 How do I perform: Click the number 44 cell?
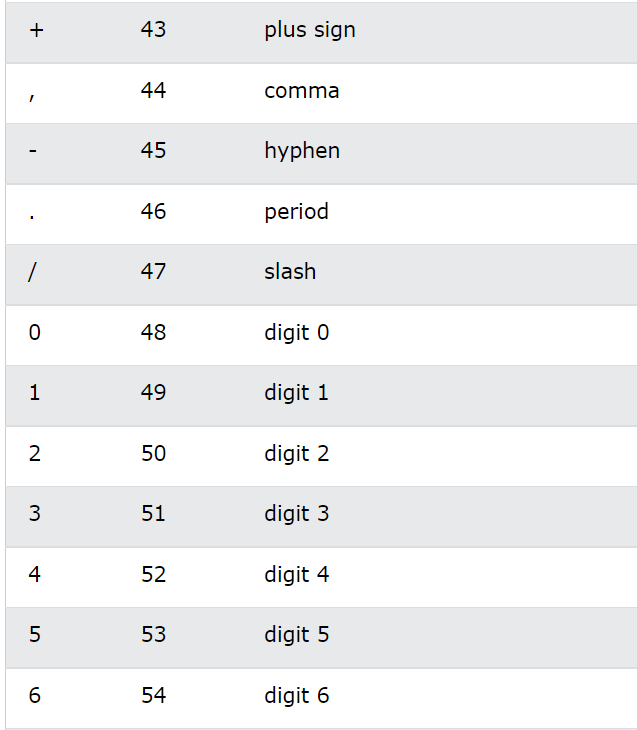pos(153,90)
